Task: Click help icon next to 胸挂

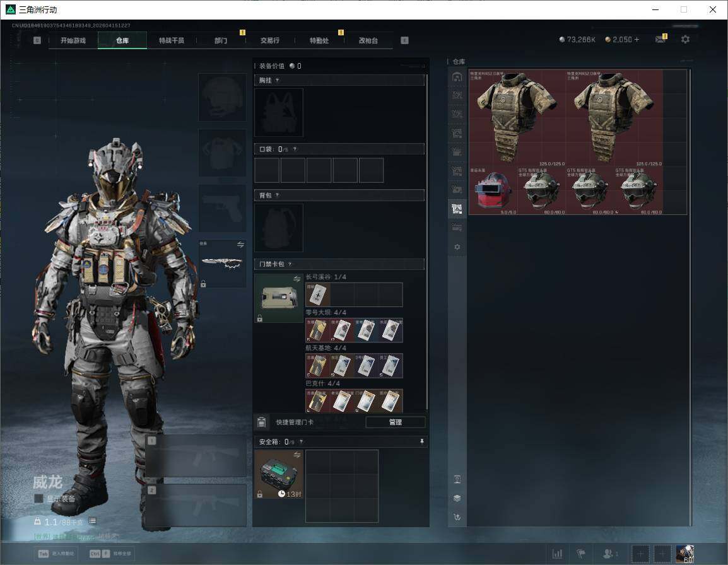Action: point(277,80)
